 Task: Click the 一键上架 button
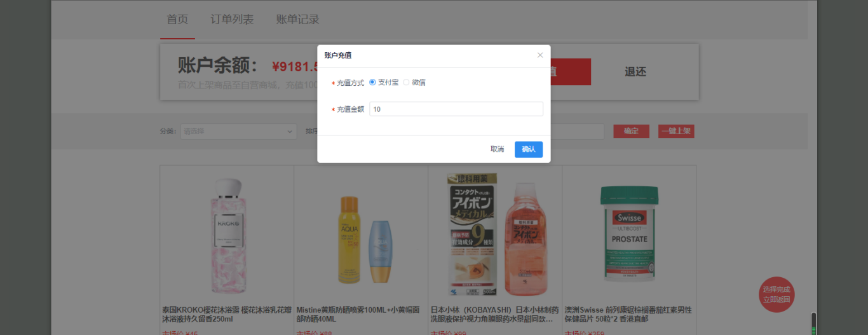pos(676,132)
